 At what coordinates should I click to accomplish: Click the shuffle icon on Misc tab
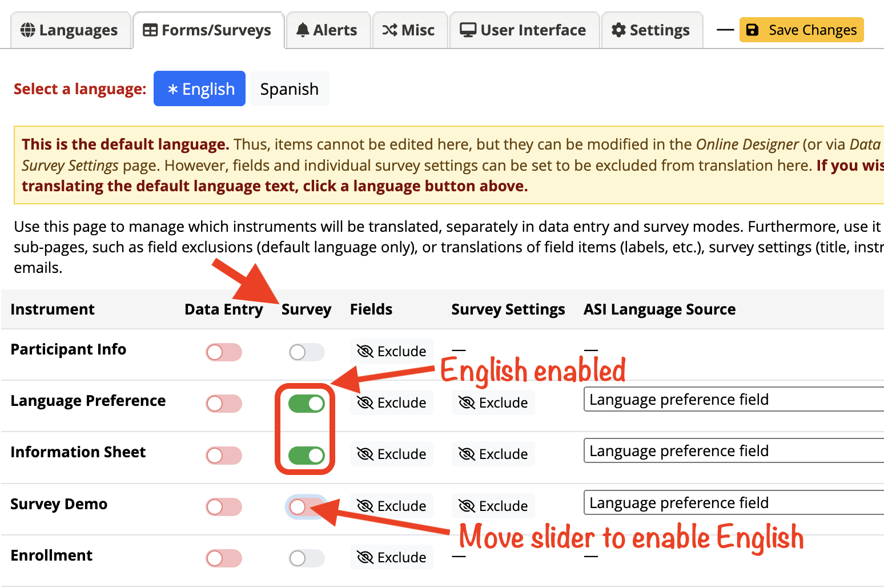click(x=389, y=30)
